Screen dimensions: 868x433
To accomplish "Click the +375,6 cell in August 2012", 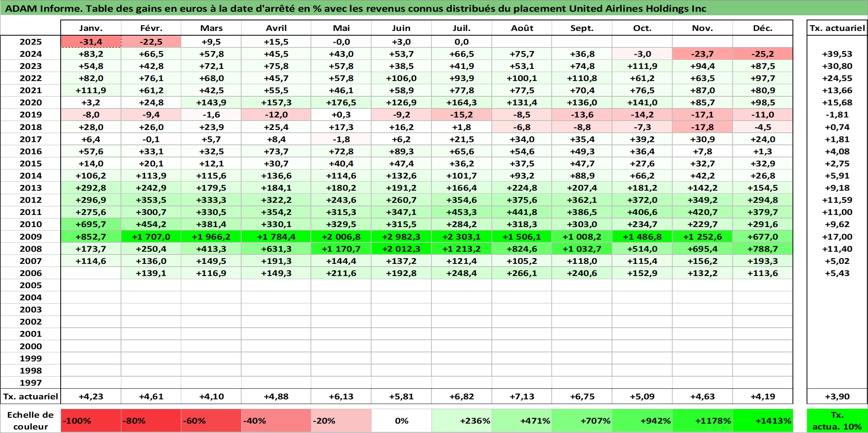I will pos(522,200).
